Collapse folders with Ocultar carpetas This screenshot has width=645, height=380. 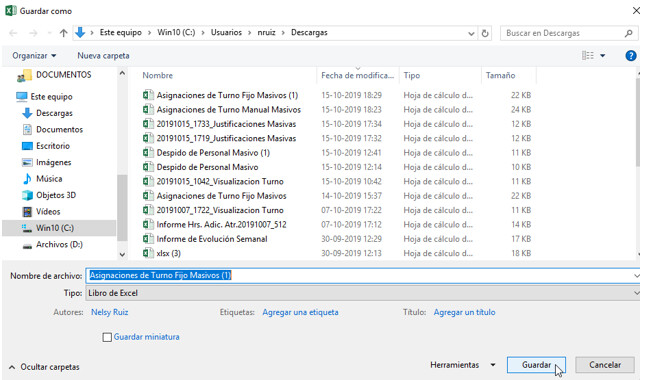click(44, 367)
